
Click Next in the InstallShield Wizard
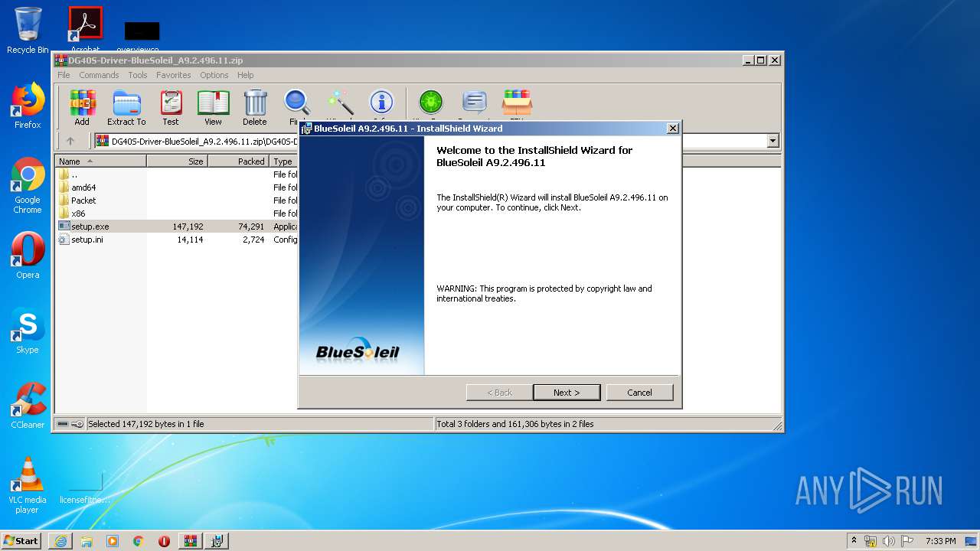[567, 393]
